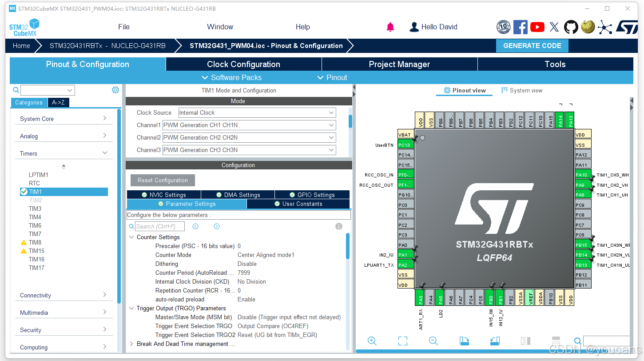This screenshot has width=644, height=361.
Task: Open the Channel3 PWM mode dropdown
Action: click(x=249, y=150)
